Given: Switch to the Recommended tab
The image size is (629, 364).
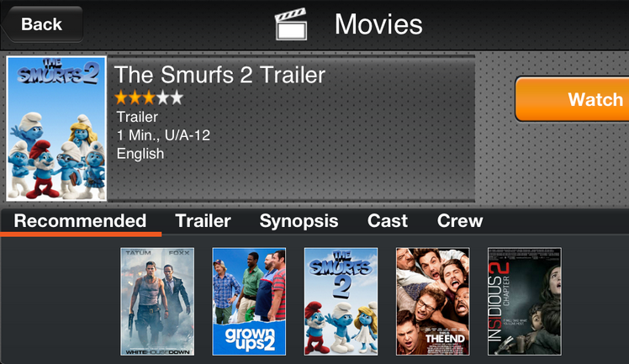Looking at the screenshot, I should (x=80, y=221).
